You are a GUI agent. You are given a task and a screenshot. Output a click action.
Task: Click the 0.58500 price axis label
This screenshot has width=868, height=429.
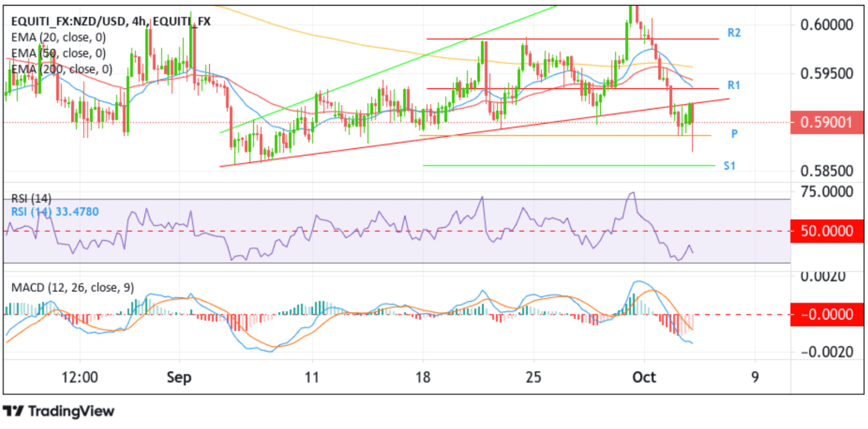click(827, 171)
